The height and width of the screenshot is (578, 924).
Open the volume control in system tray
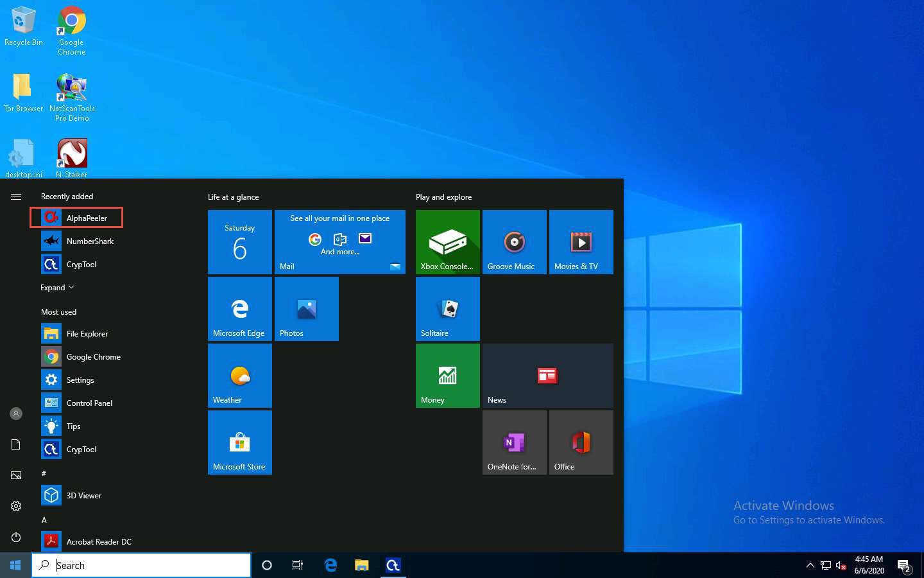click(841, 566)
